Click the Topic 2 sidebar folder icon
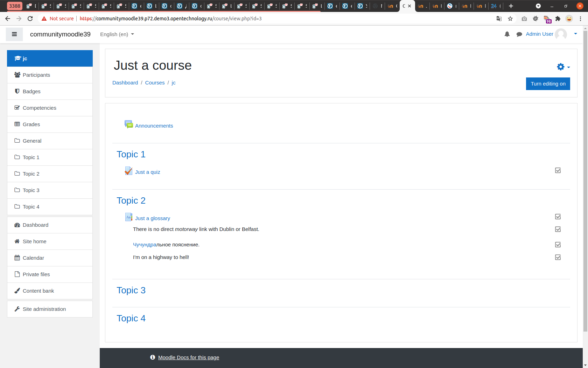Viewport: 588px width, 368px height. click(17, 173)
